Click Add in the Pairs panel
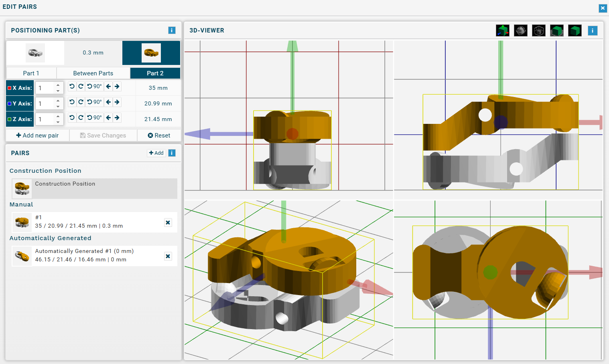609x364 pixels. [156, 153]
